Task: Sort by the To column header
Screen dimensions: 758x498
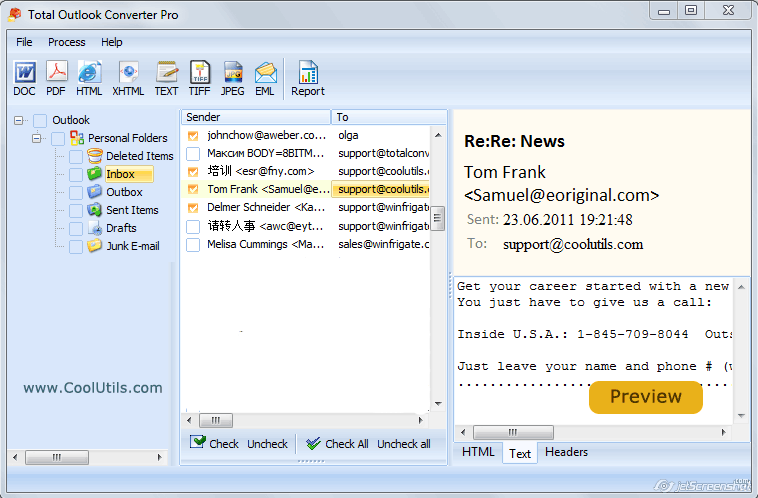Action: tap(389, 117)
